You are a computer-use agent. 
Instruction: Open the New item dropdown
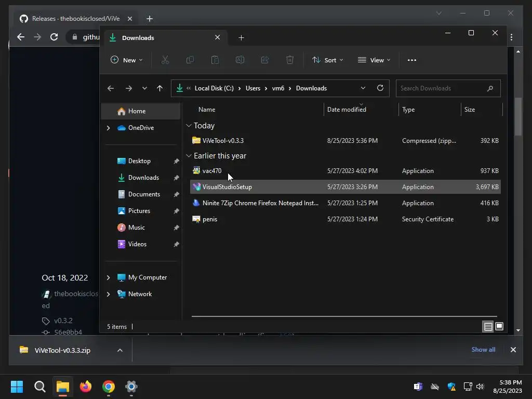tap(127, 60)
